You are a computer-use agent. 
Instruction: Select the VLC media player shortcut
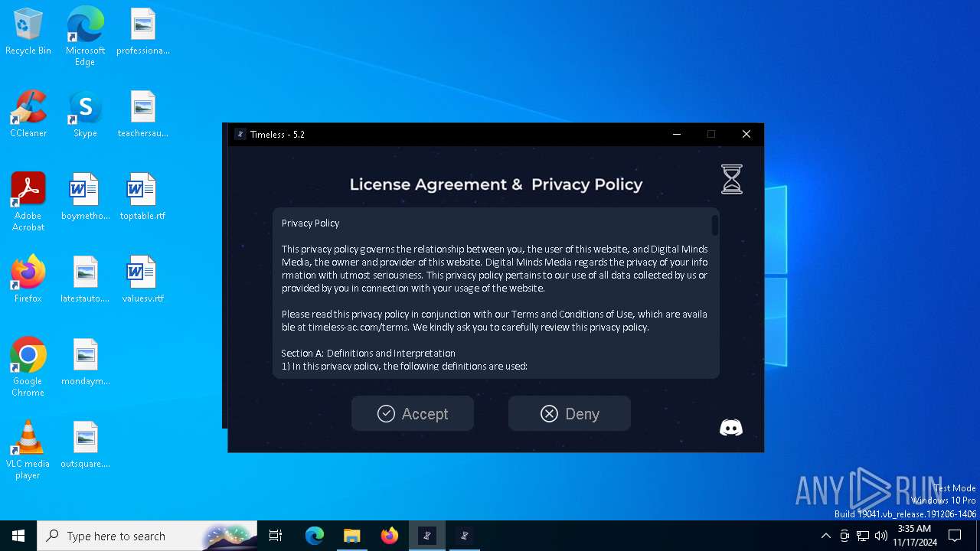click(x=28, y=450)
